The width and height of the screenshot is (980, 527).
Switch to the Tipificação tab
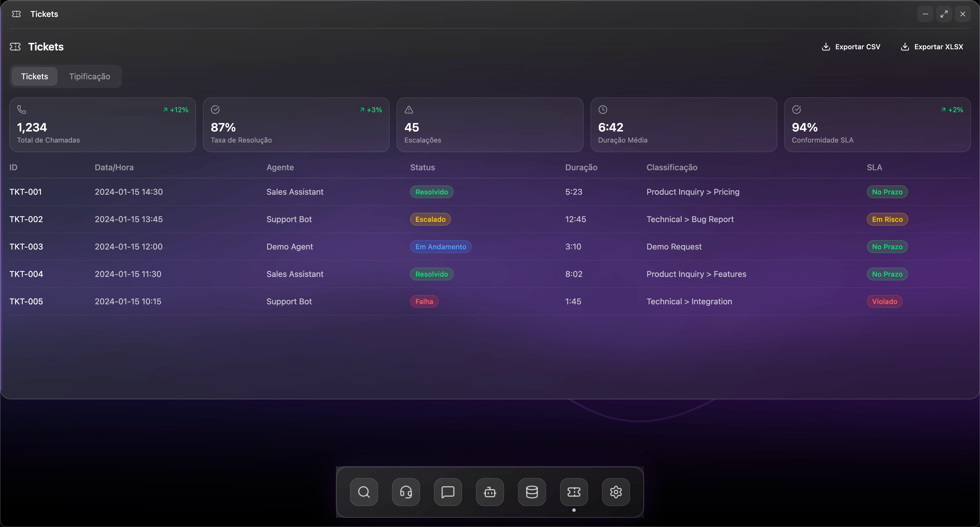90,76
